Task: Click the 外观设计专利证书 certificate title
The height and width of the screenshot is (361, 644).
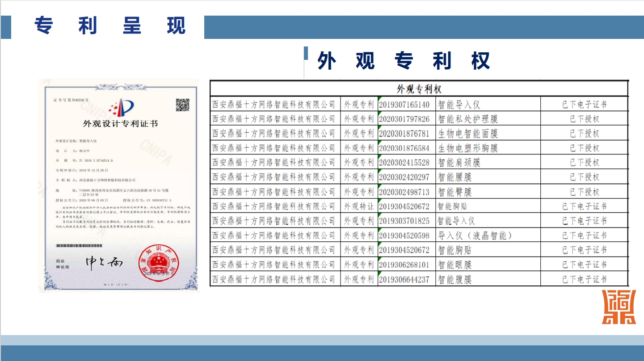Action: pyautogui.click(x=120, y=124)
